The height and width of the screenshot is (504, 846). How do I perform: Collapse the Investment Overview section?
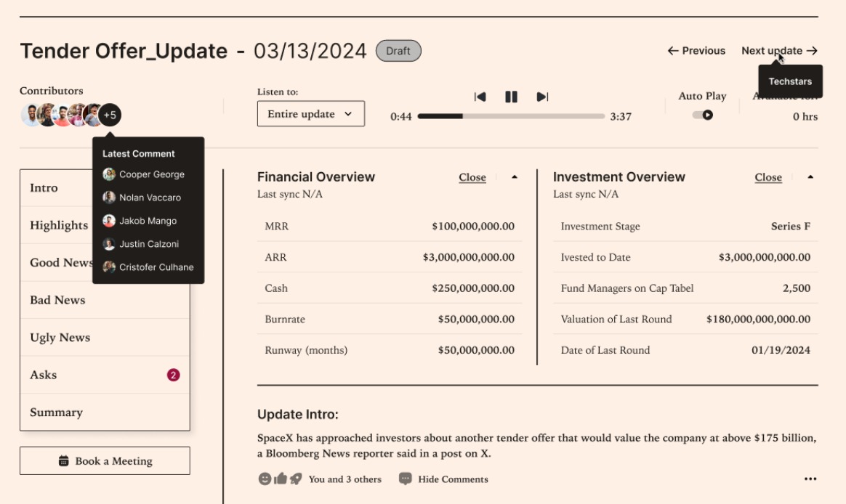point(811,176)
